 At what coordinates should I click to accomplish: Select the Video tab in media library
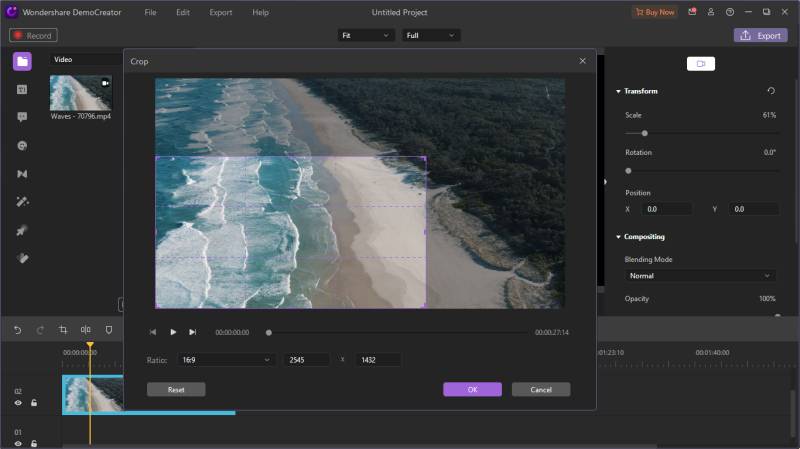click(x=63, y=60)
